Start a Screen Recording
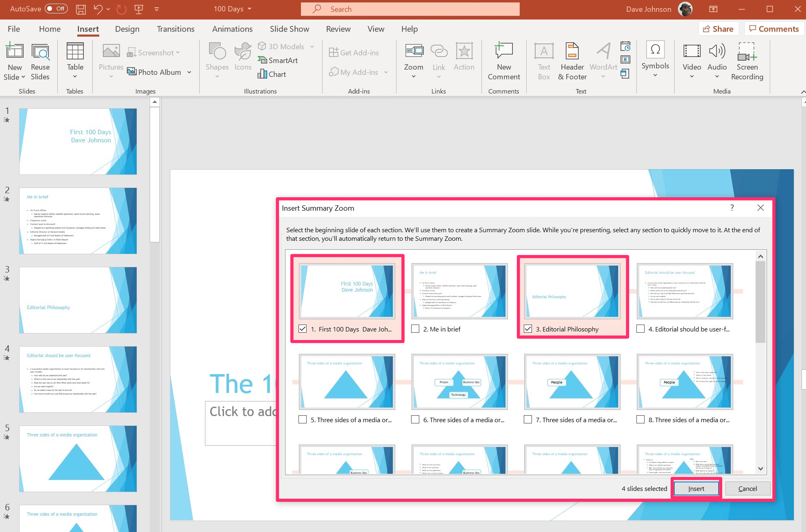 [747, 61]
